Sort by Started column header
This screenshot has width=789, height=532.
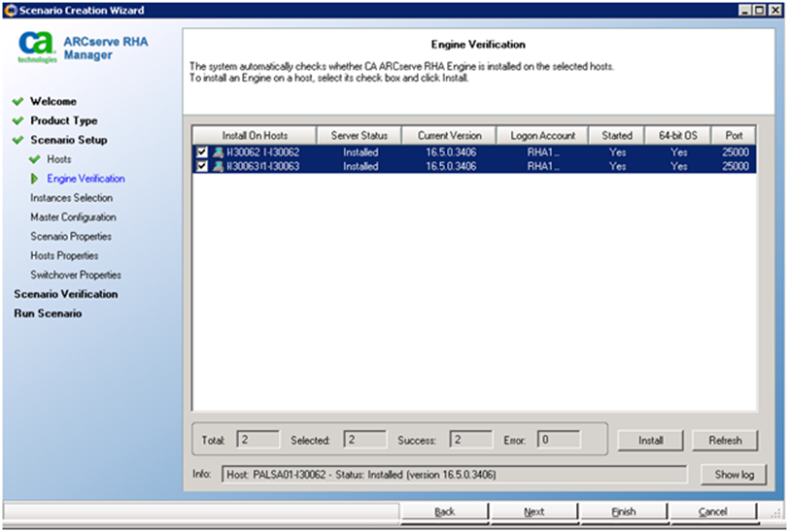click(617, 135)
